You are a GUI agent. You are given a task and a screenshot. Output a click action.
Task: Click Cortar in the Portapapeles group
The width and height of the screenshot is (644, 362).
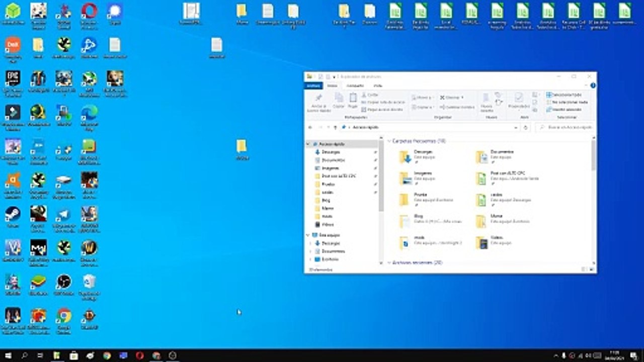pyautogui.click(x=369, y=95)
